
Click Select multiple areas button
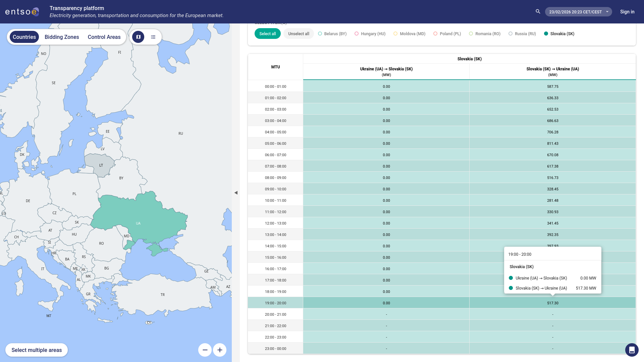(x=37, y=350)
